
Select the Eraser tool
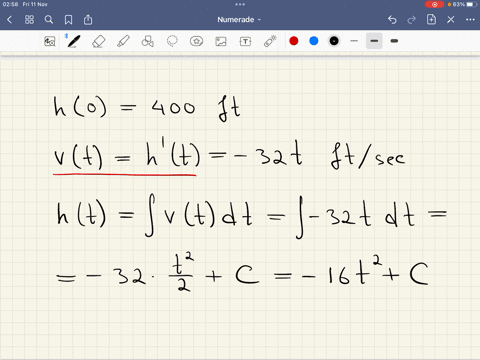tap(98, 41)
